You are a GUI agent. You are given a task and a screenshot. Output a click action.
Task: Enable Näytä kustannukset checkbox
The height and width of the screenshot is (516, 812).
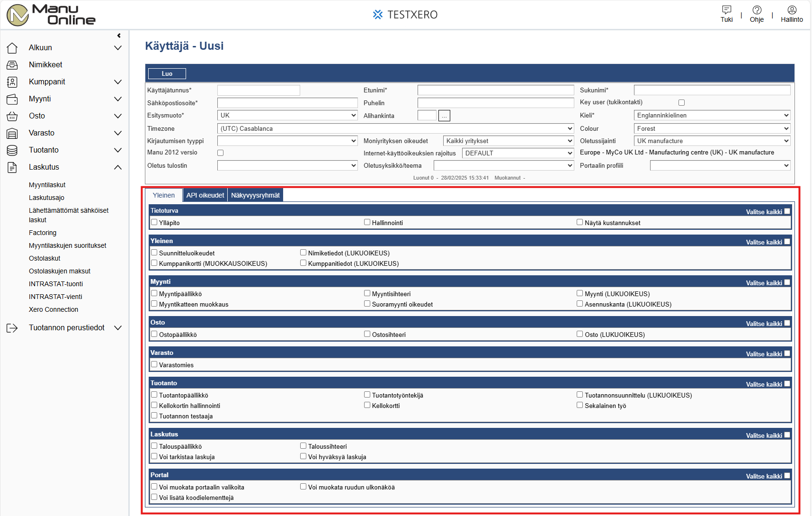click(x=580, y=222)
